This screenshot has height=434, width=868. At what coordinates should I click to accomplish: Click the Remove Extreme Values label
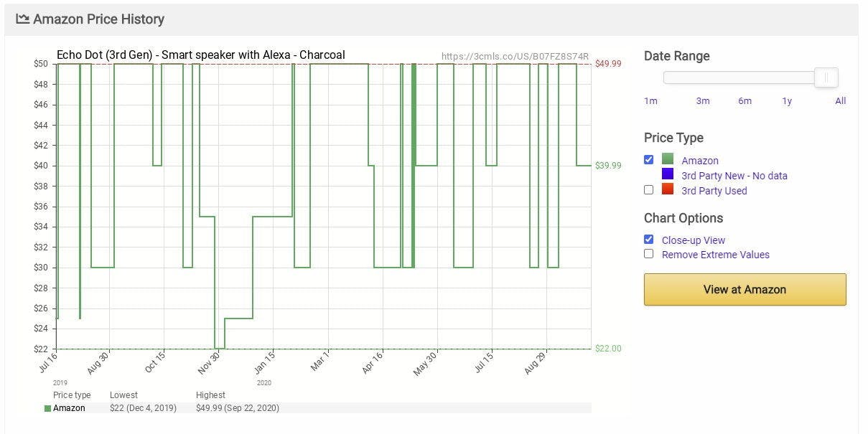pos(716,255)
